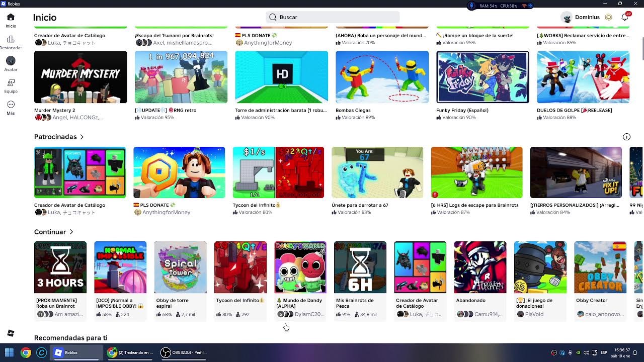
Task: Click the Funky Friday (Español) title
Action: [x=463, y=110]
